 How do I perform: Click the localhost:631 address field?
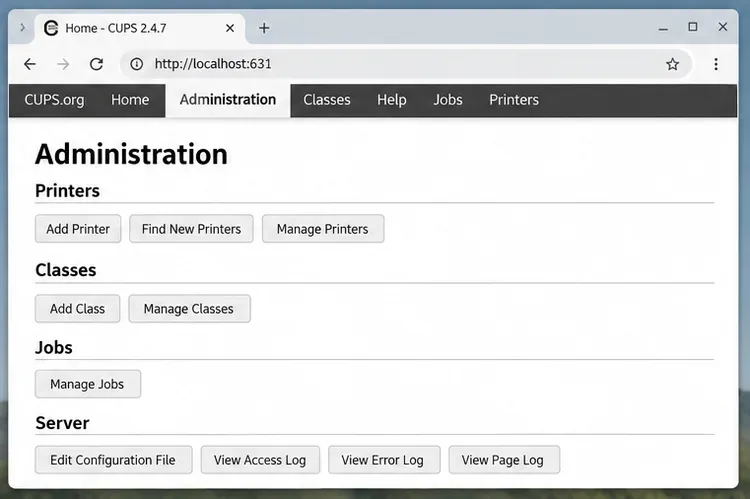[405, 64]
